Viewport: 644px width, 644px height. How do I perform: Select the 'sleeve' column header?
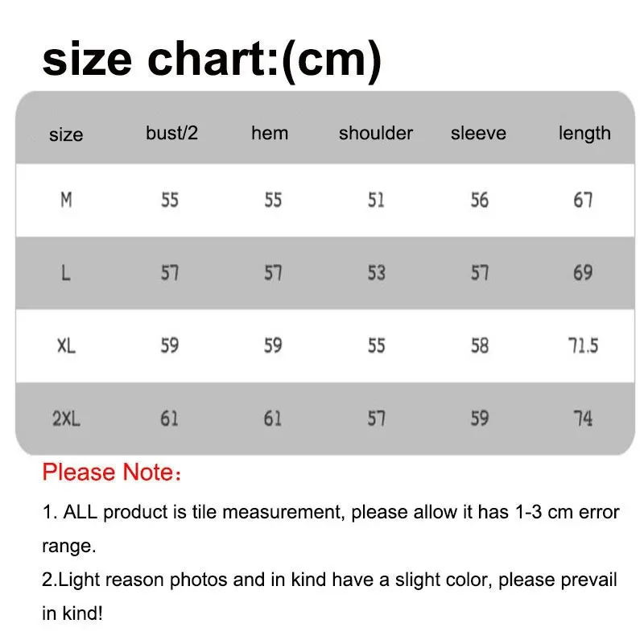[478, 133]
